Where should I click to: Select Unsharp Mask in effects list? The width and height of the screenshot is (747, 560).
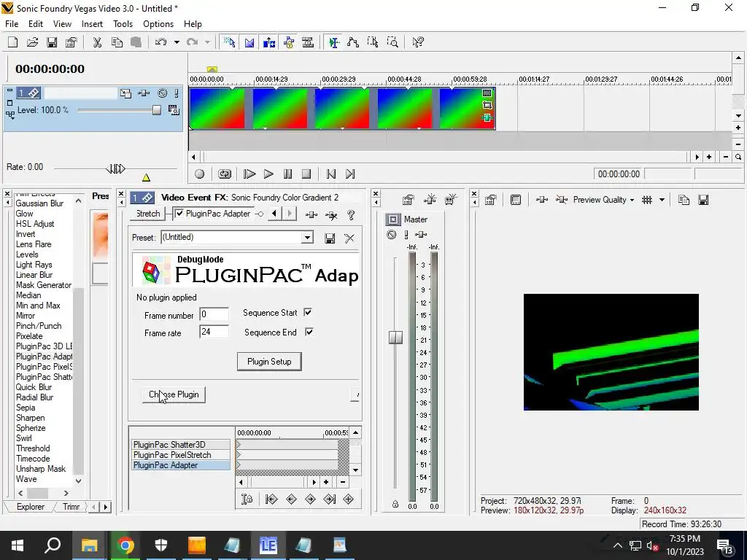click(x=41, y=469)
